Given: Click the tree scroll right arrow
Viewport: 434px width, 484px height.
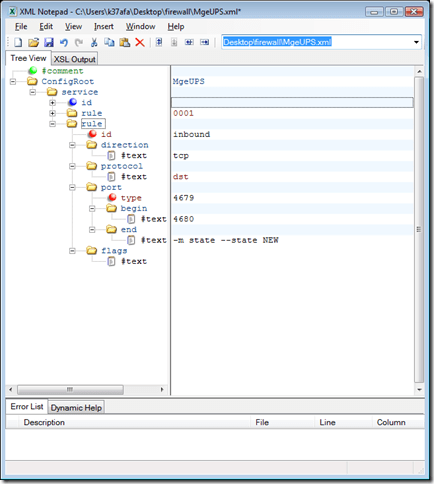Looking at the screenshot, I should pos(162,389).
